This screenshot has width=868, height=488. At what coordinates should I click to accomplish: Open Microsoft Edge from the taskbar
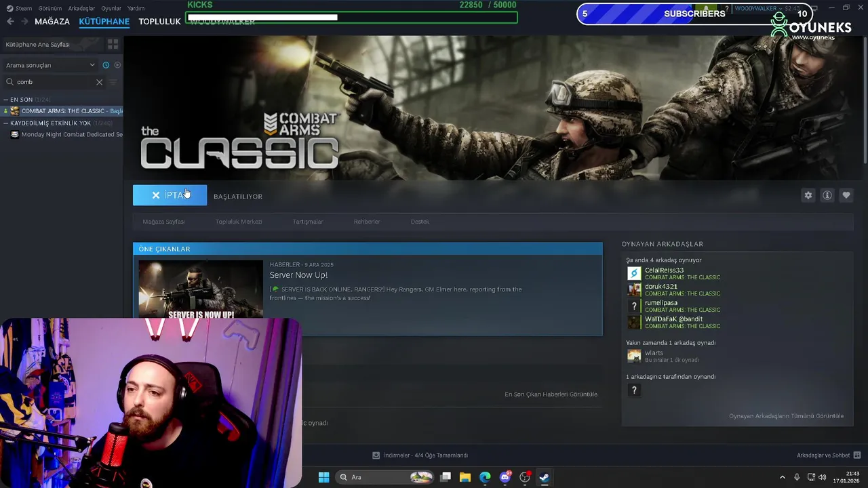coord(485,477)
